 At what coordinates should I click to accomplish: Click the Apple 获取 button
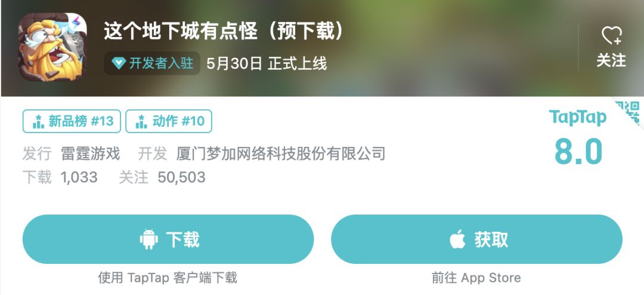pyautogui.click(x=477, y=239)
